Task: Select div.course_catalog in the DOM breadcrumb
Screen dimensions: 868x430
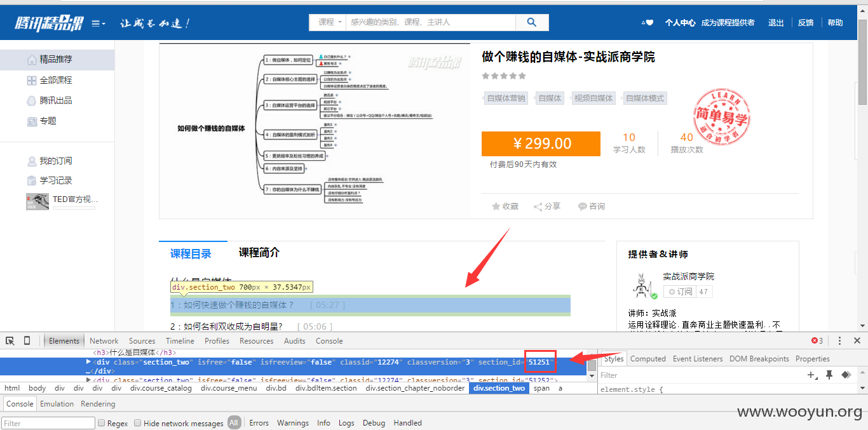Action: (x=161, y=388)
